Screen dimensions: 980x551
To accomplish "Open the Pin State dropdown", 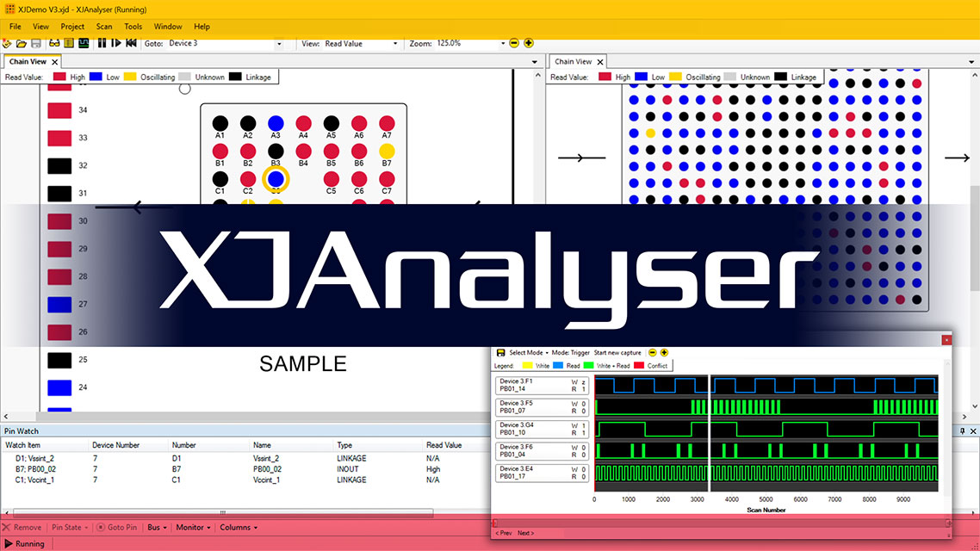I will click(x=70, y=527).
